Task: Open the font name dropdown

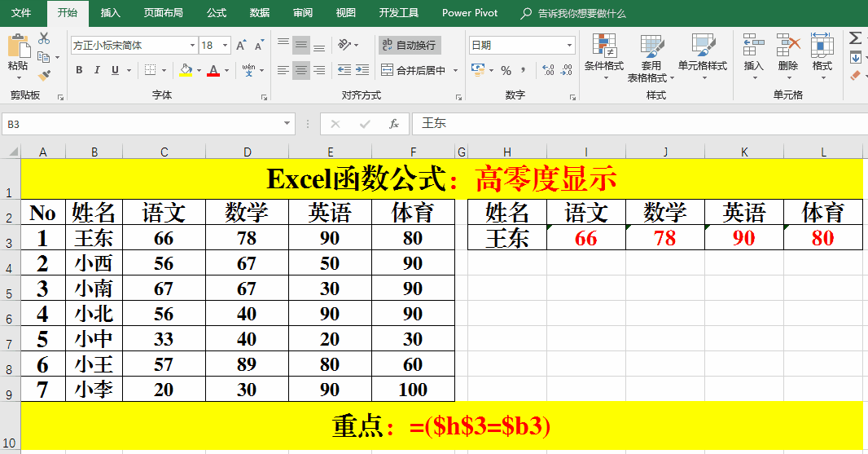Action: point(192,46)
